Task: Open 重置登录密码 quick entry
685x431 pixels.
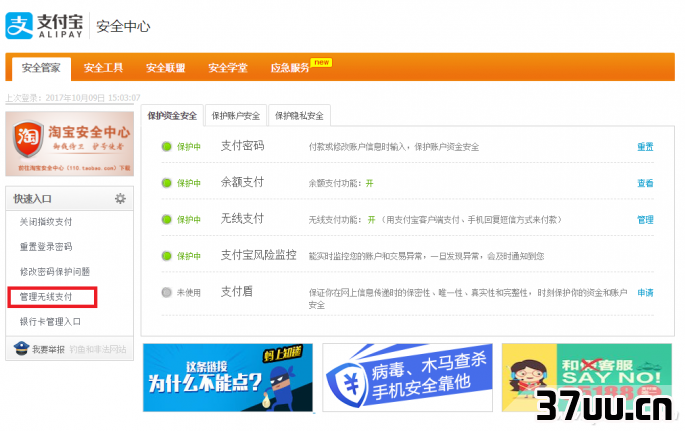Action: (46, 247)
